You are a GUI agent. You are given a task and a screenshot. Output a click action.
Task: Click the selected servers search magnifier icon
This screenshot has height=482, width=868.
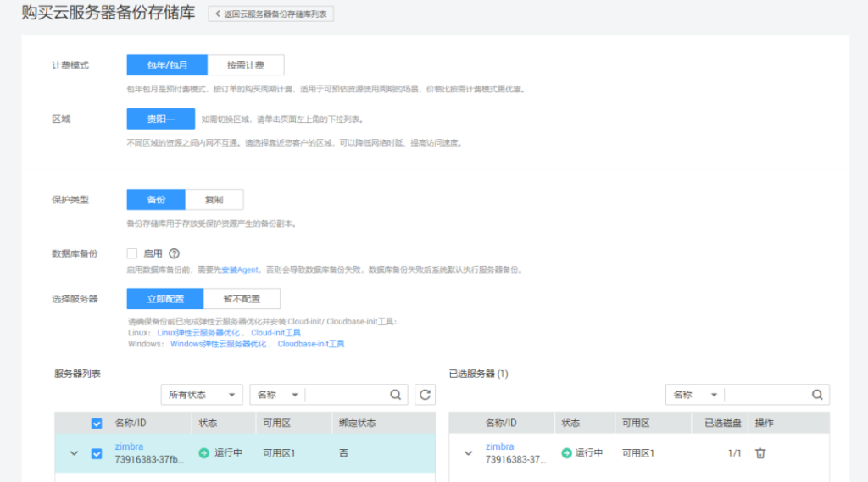tap(817, 395)
